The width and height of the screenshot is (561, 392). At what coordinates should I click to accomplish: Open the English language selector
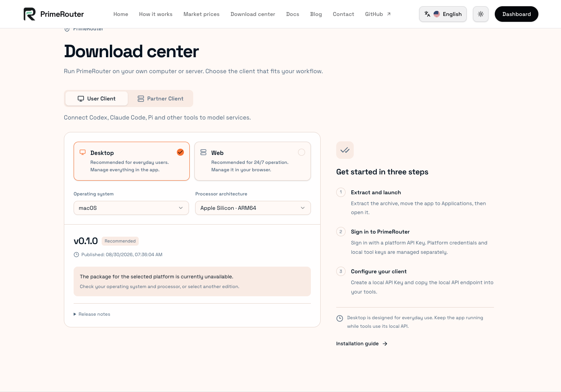click(x=443, y=14)
